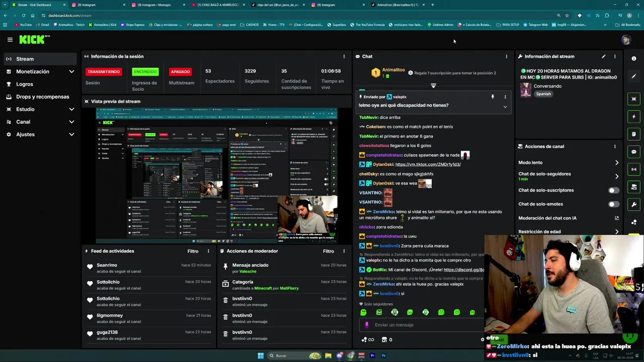
Task: Click the wrench icon in right sidebar
Action: (634, 205)
